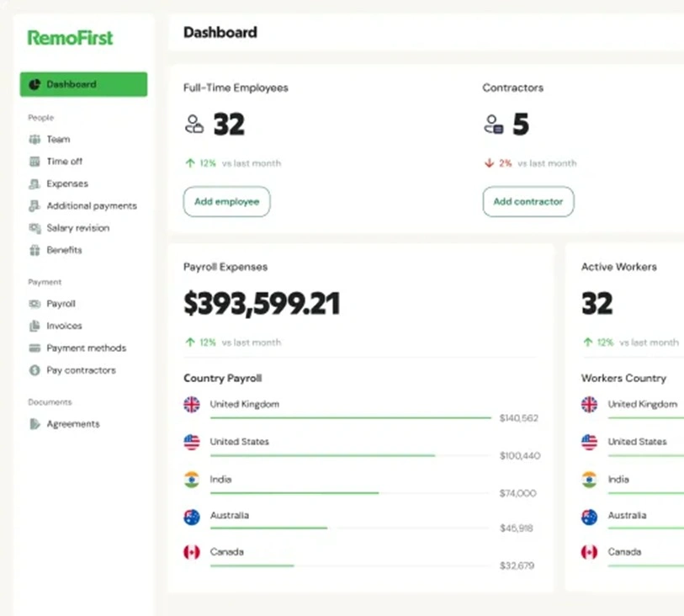The height and width of the screenshot is (616, 684).
Task: Open the Additional payments menu item
Action: [x=91, y=206]
